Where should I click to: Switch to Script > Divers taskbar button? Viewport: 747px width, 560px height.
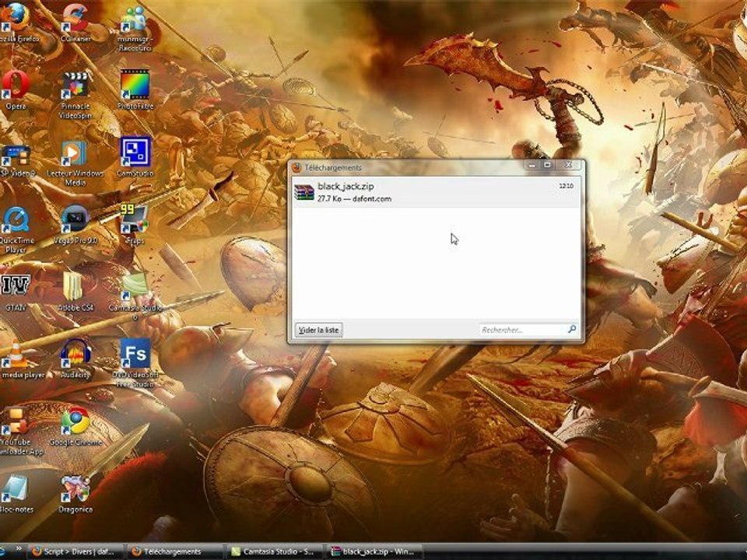[75, 551]
